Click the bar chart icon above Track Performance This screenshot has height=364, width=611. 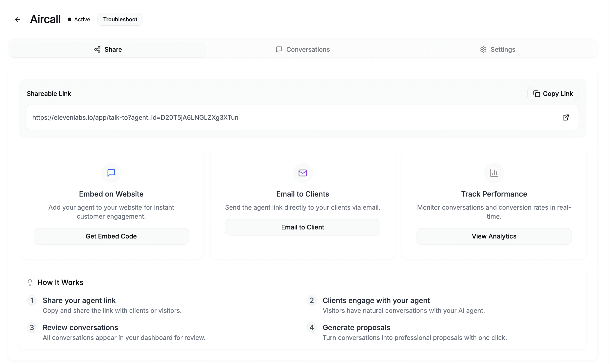click(x=494, y=173)
